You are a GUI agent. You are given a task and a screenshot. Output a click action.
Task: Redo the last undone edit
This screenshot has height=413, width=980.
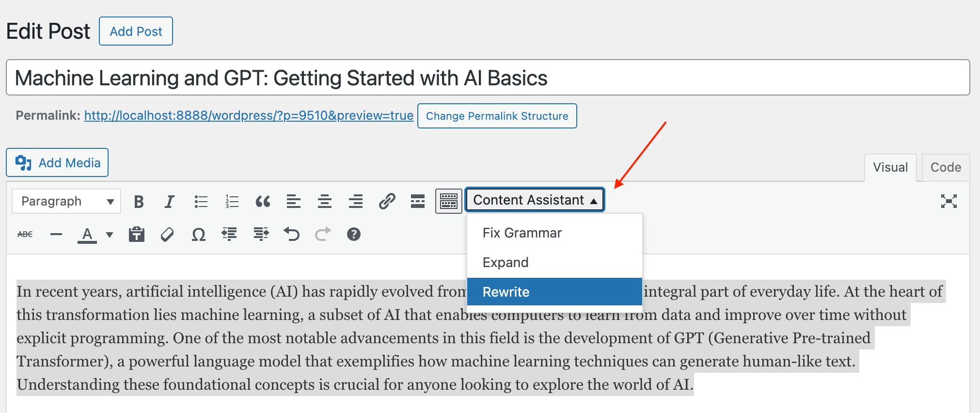[x=323, y=235]
